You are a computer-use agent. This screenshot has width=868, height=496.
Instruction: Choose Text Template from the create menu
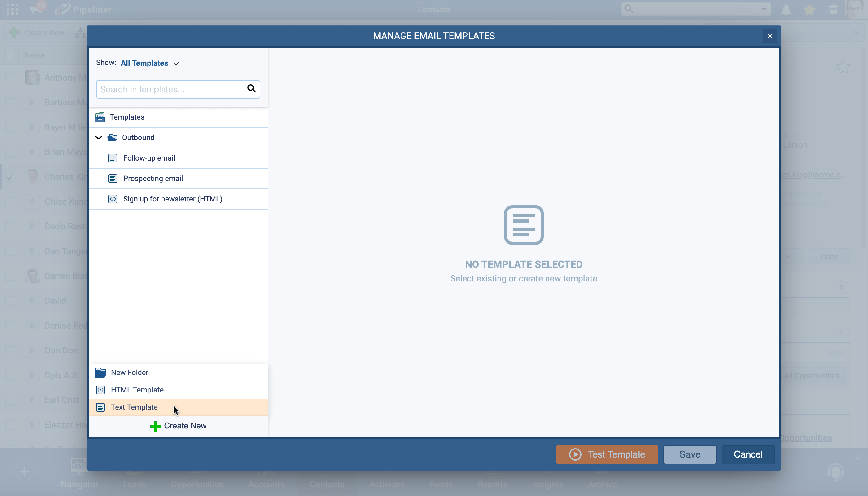134,407
